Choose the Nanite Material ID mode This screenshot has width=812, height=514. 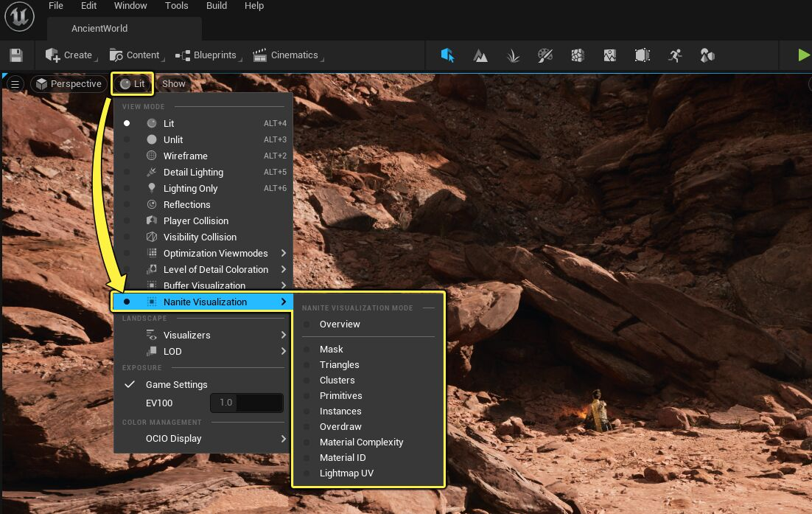pyautogui.click(x=368, y=457)
